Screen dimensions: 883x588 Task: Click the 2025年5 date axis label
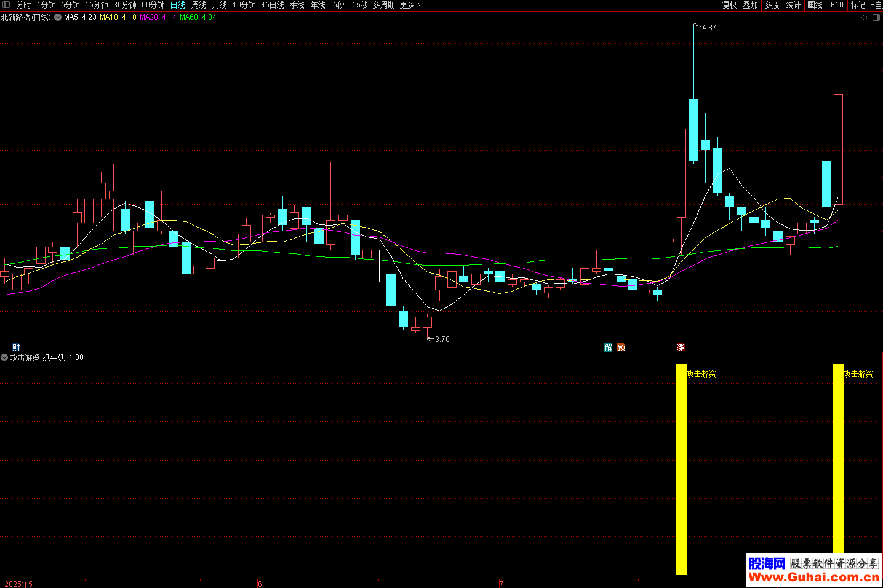tap(18, 584)
